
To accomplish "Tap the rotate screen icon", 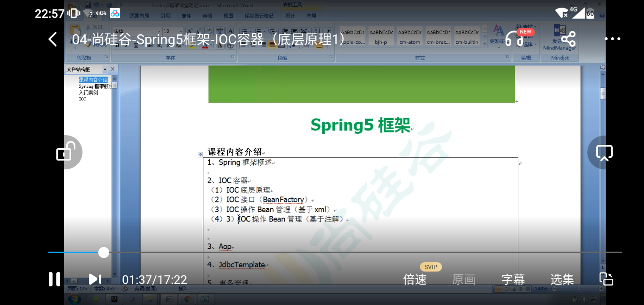I will coord(606,279).
